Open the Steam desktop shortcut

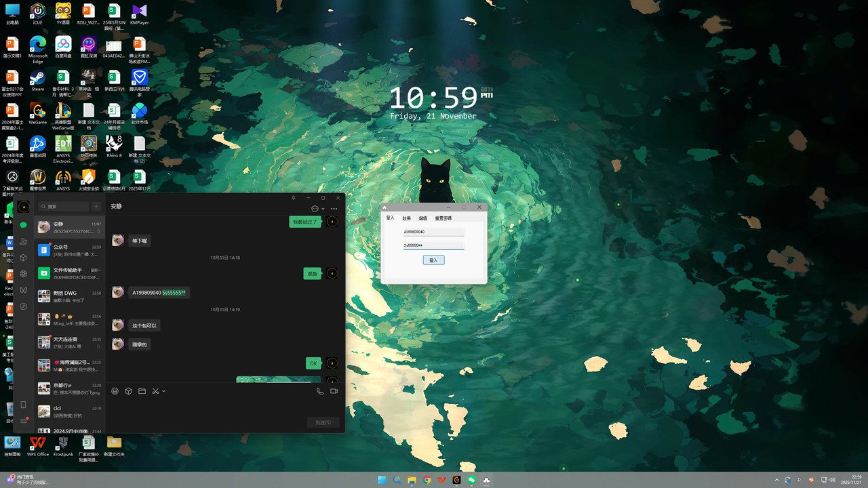click(37, 81)
